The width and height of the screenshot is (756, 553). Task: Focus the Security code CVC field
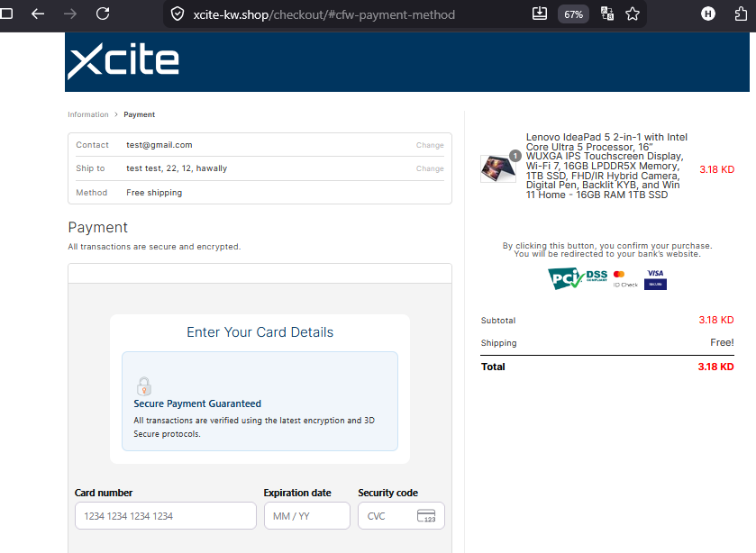401,516
